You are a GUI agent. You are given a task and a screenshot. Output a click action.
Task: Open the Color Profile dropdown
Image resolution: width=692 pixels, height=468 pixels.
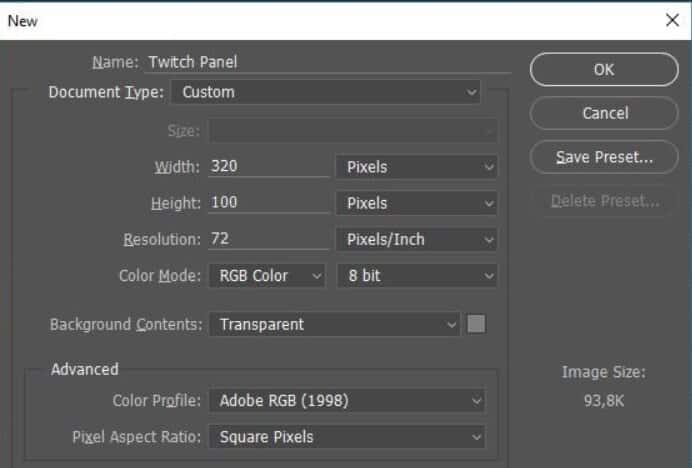[x=347, y=400]
